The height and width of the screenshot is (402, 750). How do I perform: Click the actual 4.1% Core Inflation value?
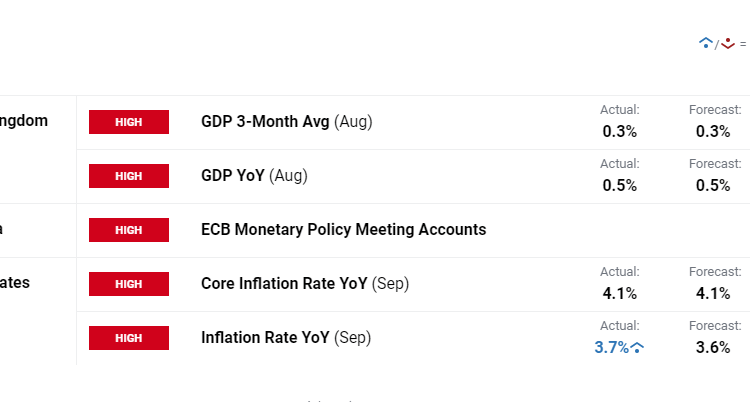pyautogui.click(x=619, y=294)
